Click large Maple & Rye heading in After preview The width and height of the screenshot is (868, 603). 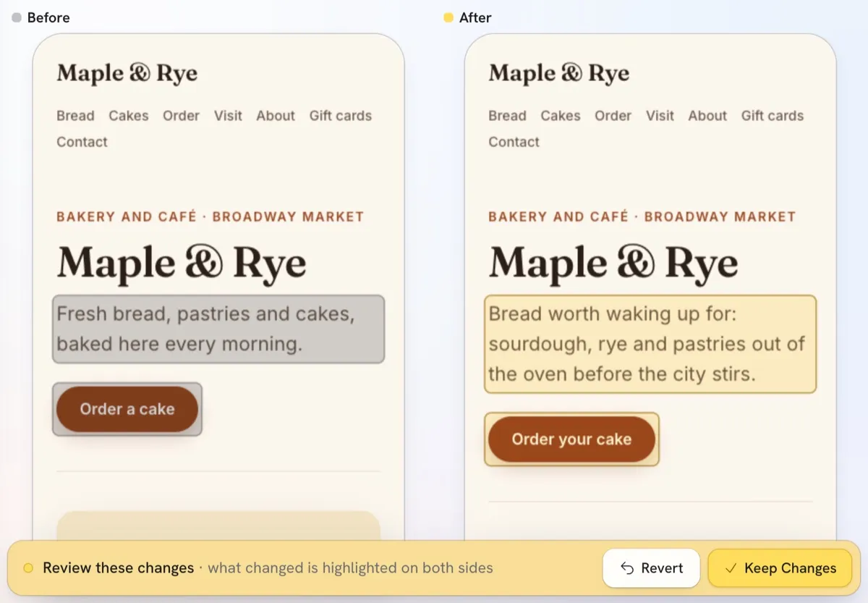pyautogui.click(x=613, y=263)
